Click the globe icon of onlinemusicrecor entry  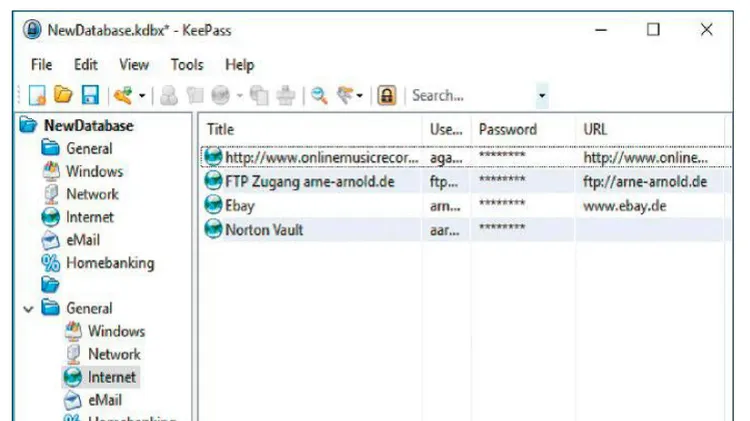point(213,156)
